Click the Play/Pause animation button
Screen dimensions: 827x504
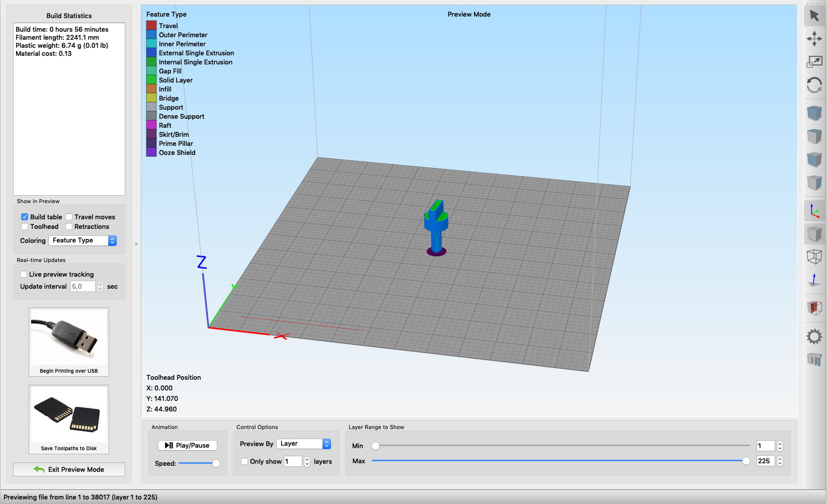click(x=188, y=445)
